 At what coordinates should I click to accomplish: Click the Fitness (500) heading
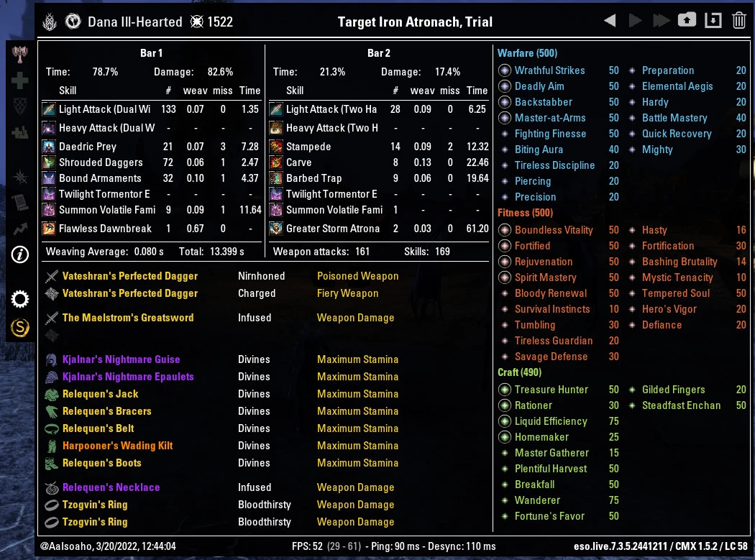[x=525, y=213]
